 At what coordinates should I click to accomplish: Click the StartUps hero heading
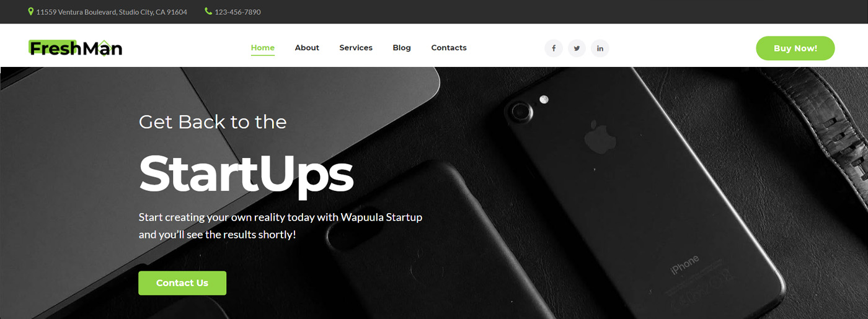(x=246, y=175)
